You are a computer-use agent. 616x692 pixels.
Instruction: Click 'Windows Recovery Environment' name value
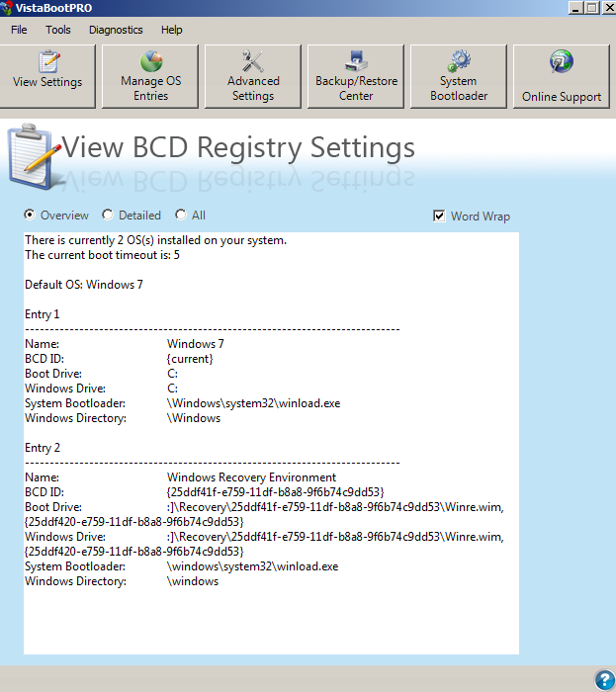[251, 477]
